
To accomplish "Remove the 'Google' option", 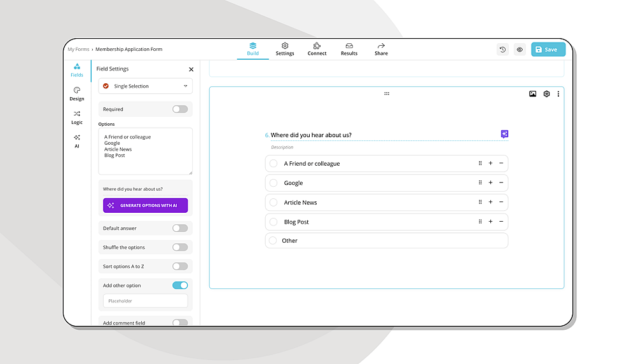I will pos(501,183).
